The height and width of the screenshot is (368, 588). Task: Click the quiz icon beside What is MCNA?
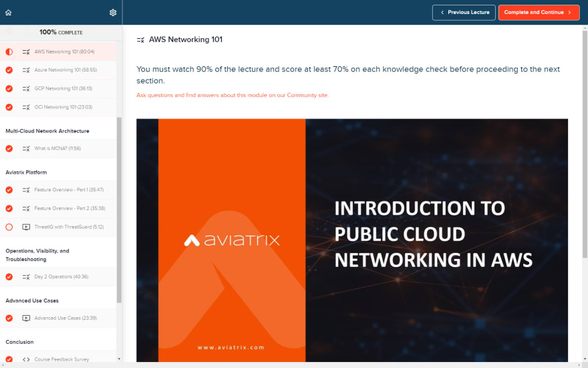26,149
